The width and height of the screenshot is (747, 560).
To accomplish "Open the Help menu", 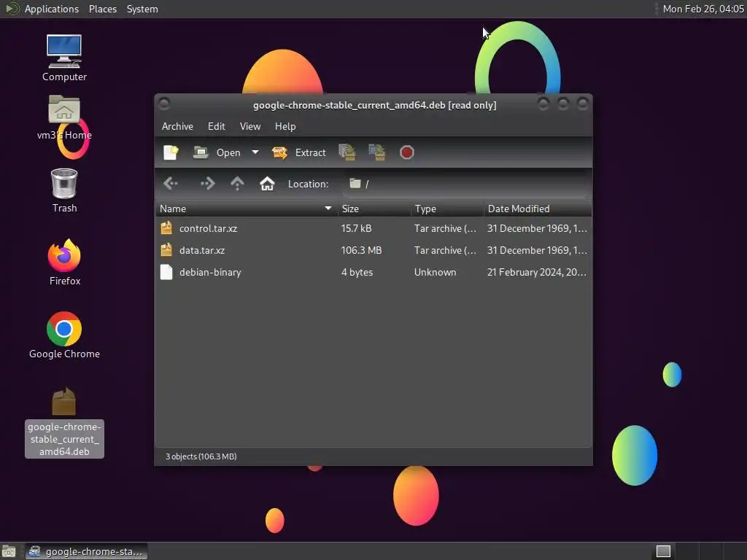I will pyautogui.click(x=285, y=126).
